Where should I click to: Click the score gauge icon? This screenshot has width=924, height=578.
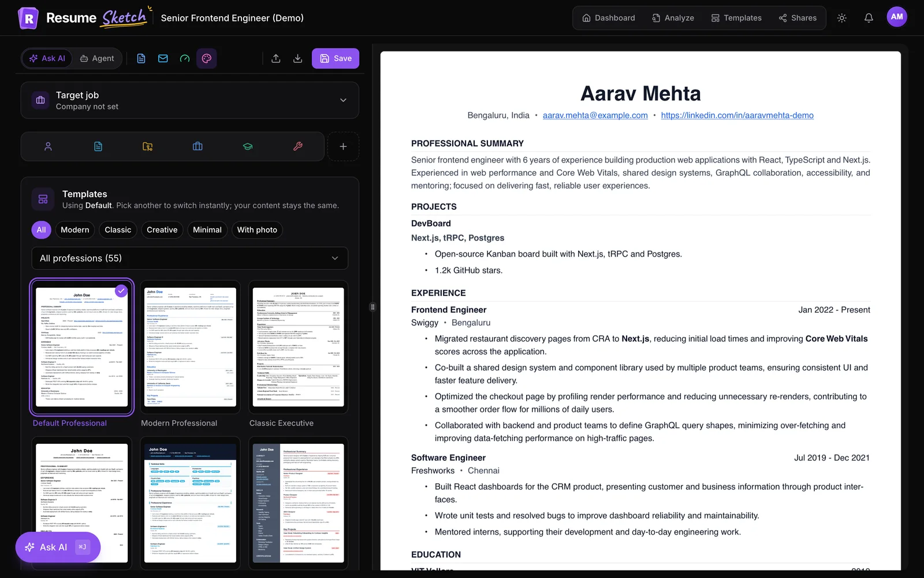pyautogui.click(x=185, y=58)
